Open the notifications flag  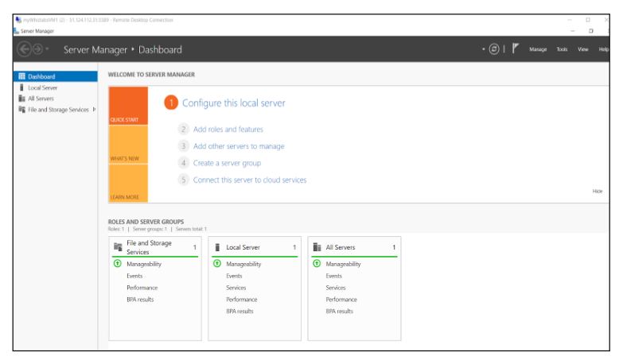(x=516, y=48)
